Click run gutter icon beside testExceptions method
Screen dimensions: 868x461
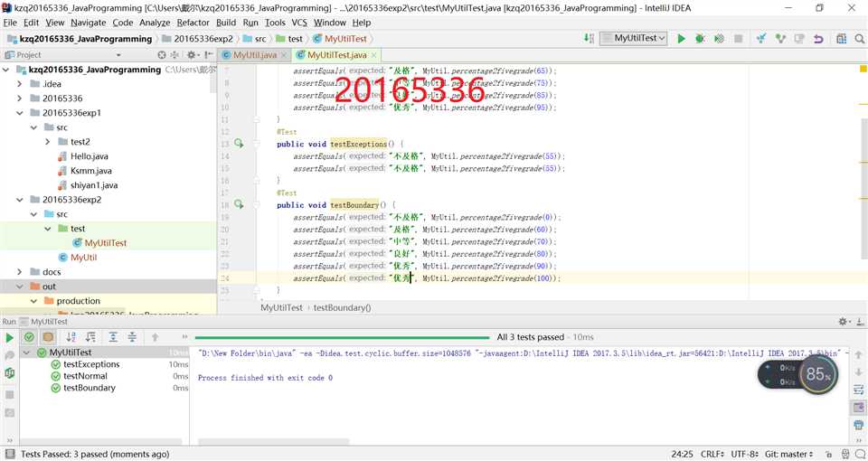coord(239,144)
